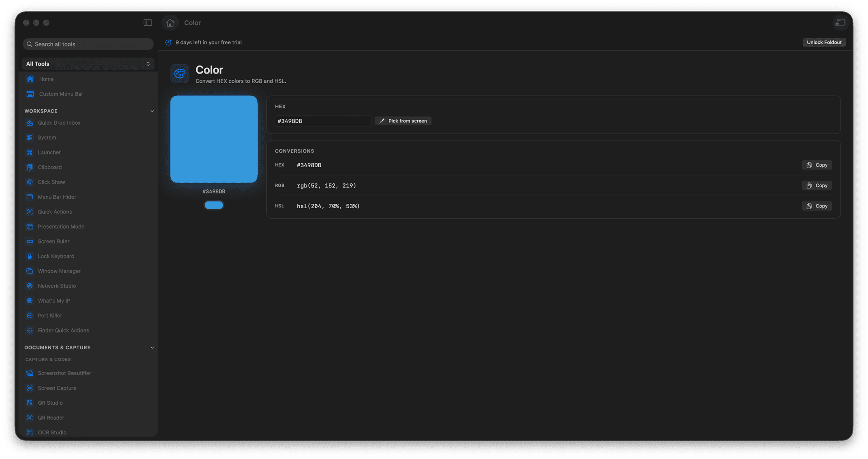The width and height of the screenshot is (868, 459).
Task: Select the Window Manager icon
Action: [x=30, y=271]
